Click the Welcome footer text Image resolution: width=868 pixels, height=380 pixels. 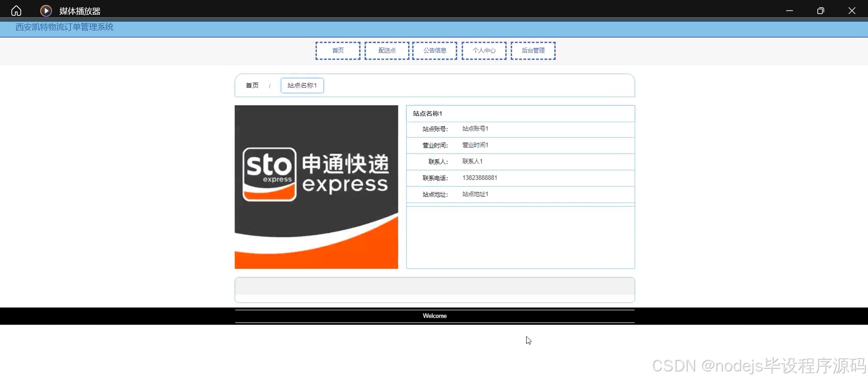(435, 316)
